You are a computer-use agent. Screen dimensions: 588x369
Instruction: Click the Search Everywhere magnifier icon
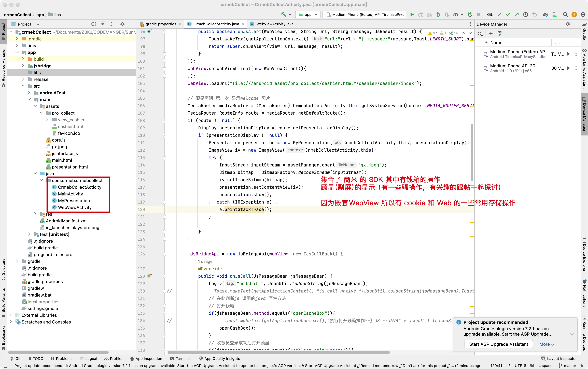pyautogui.click(x=565, y=14)
